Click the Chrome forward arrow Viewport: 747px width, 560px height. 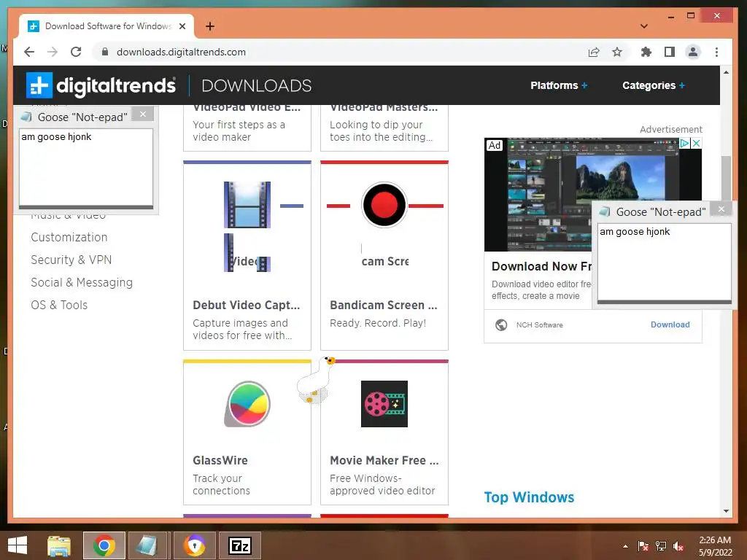(x=53, y=52)
